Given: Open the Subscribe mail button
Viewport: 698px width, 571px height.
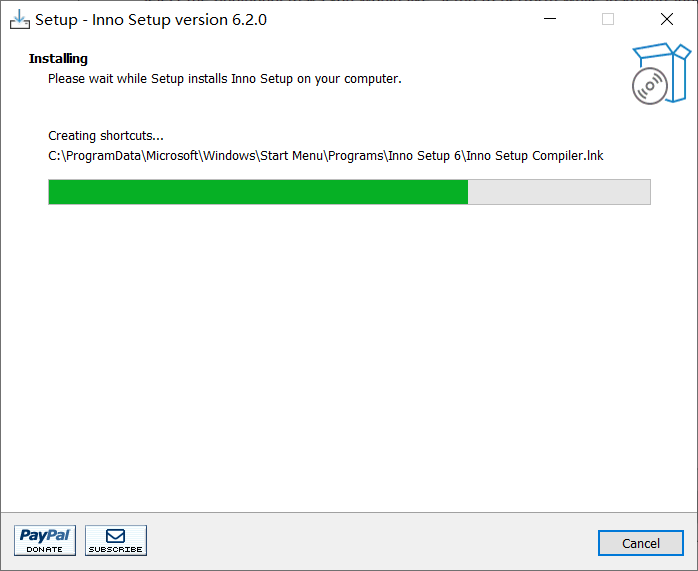Looking at the screenshot, I should (x=116, y=540).
